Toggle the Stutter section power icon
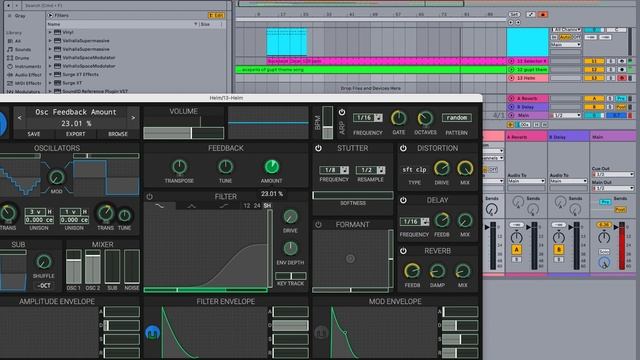 point(318,148)
